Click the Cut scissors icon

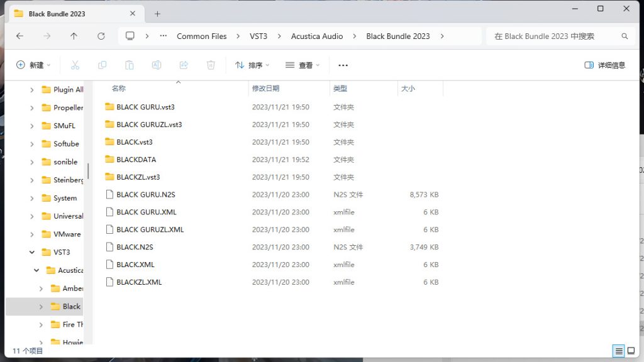point(75,65)
